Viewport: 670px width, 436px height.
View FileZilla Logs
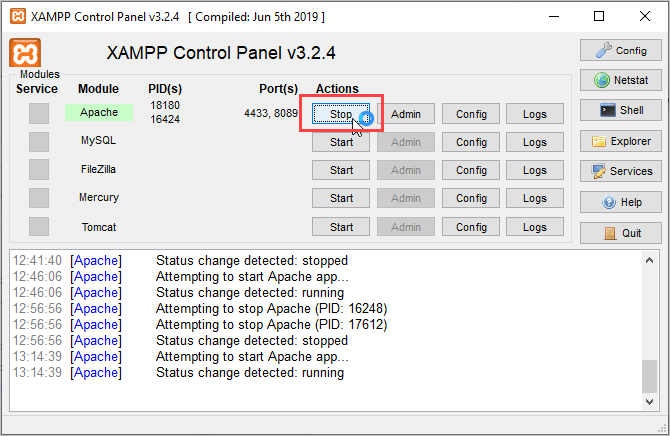tap(535, 170)
